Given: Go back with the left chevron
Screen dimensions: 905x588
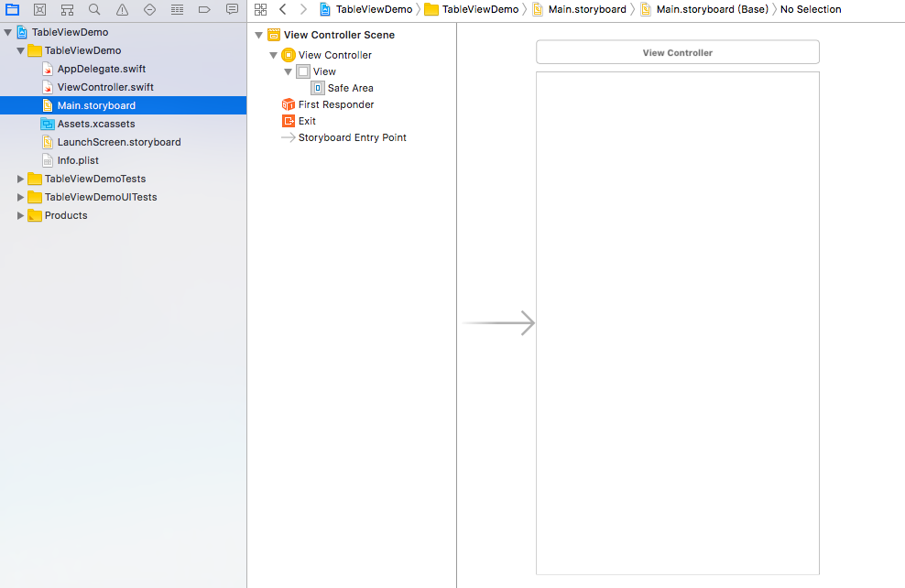Looking at the screenshot, I should click(282, 9).
